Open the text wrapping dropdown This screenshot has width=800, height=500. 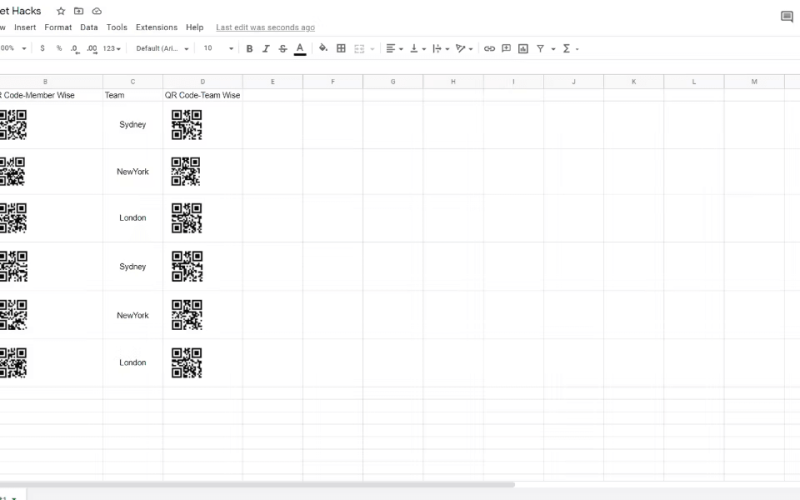point(441,48)
